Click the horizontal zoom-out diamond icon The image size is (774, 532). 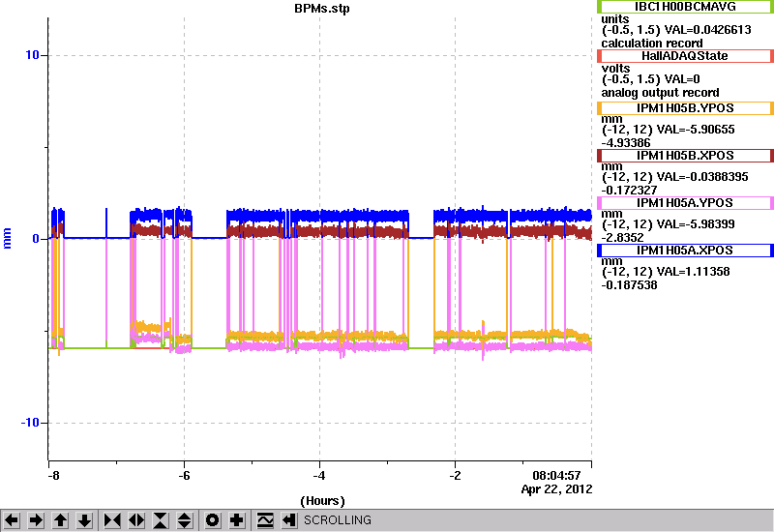pyautogui.click(x=136, y=520)
